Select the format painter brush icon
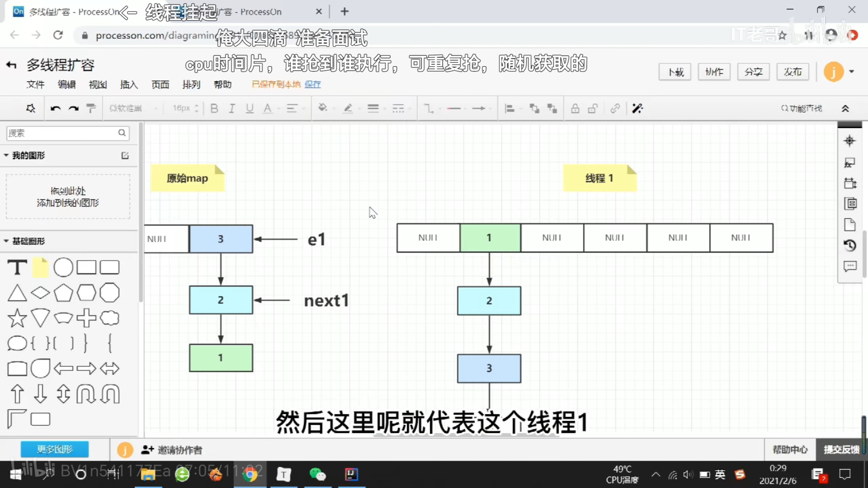 pos(91,108)
